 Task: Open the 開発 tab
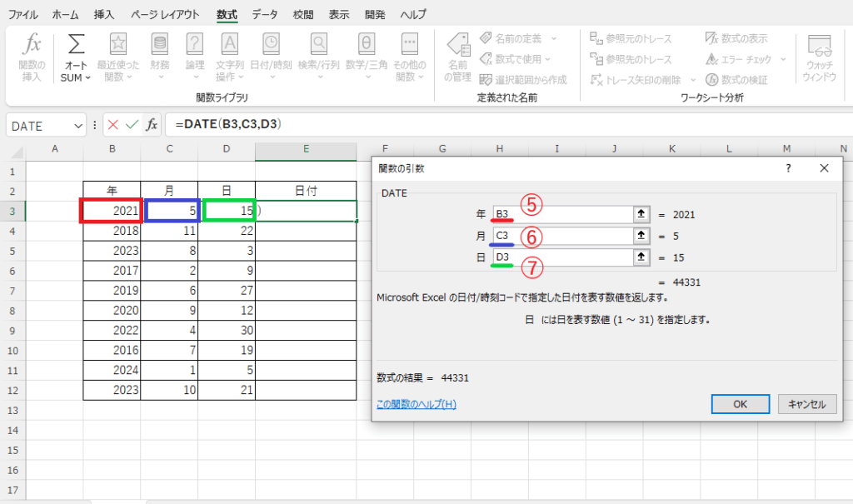tap(375, 15)
